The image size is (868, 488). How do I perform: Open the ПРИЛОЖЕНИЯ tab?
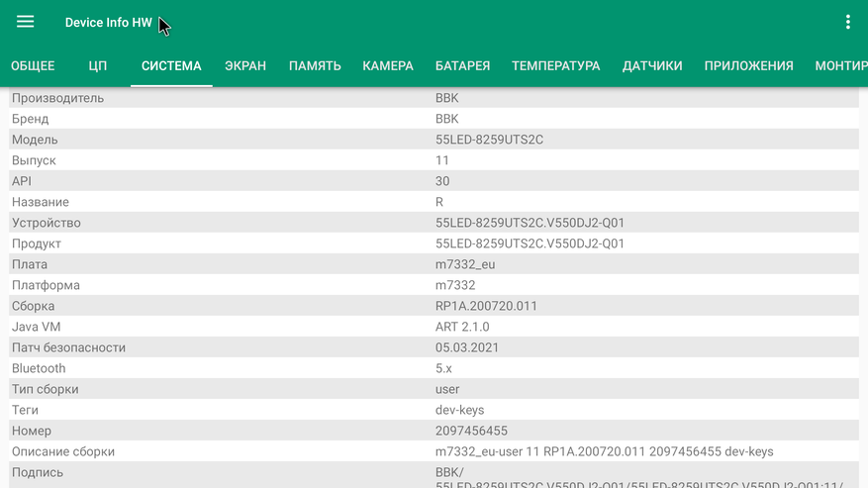pos(748,66)
